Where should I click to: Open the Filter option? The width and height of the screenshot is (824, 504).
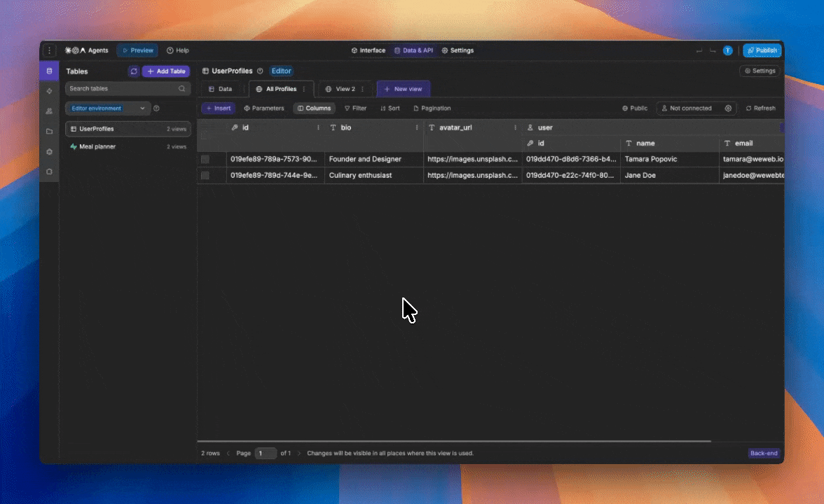(355, 108)
